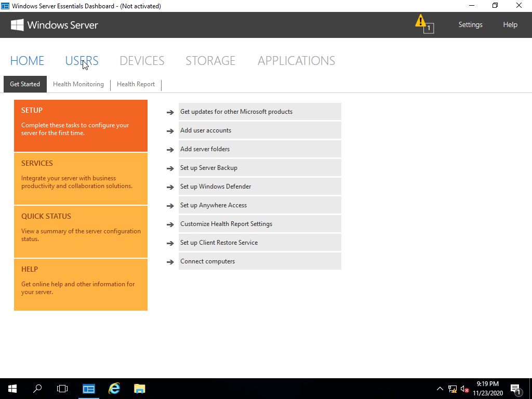Switch to the APPLICATIONS section
The image size is (532, 399).
[296, 61]
